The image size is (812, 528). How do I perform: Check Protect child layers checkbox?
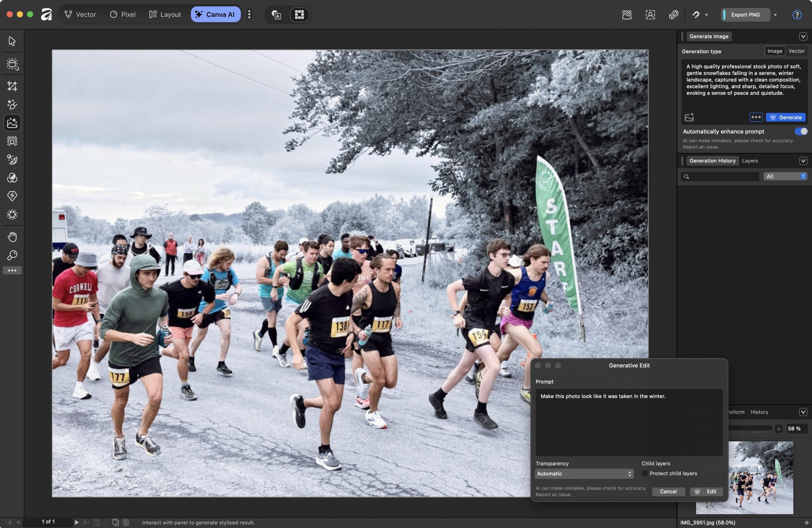[x=645, y=473]
